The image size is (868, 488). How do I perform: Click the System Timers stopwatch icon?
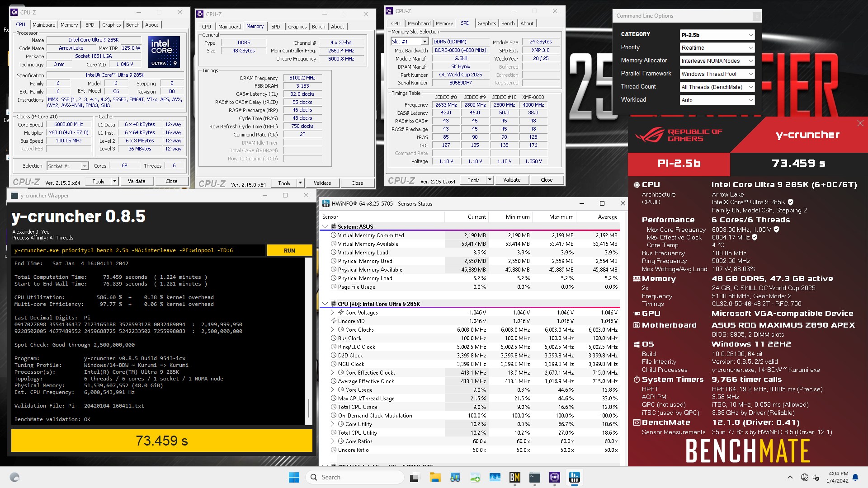pyautogui.click(x=637, y=380)
